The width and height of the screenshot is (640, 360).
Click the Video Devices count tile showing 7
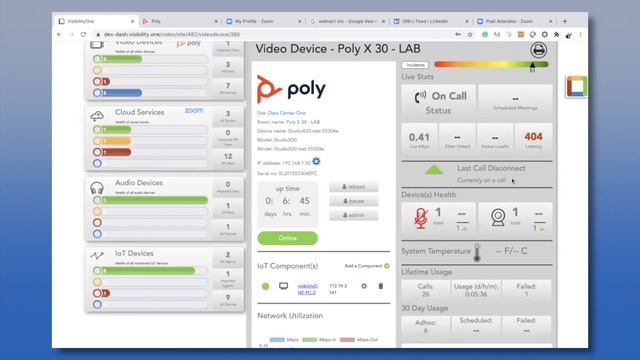coord(228,88)
